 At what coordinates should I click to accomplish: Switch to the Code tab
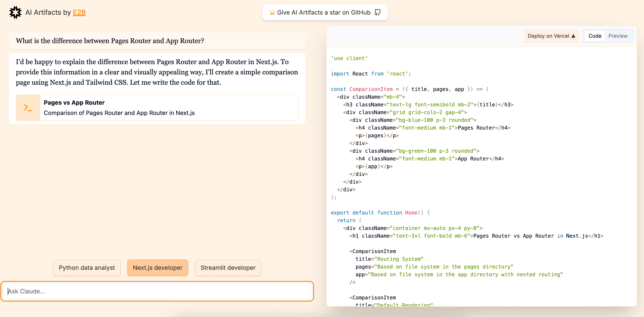[x=594, y=36]
